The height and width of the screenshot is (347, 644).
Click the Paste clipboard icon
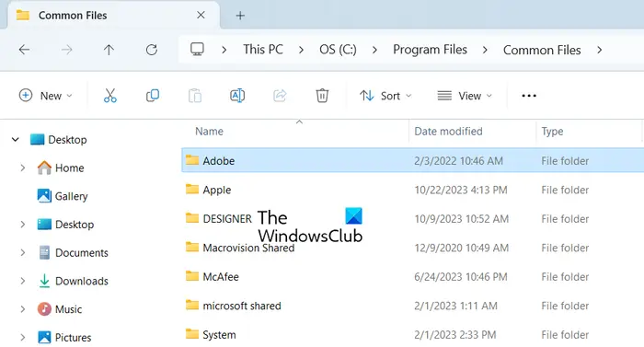[x=195, y=96]
